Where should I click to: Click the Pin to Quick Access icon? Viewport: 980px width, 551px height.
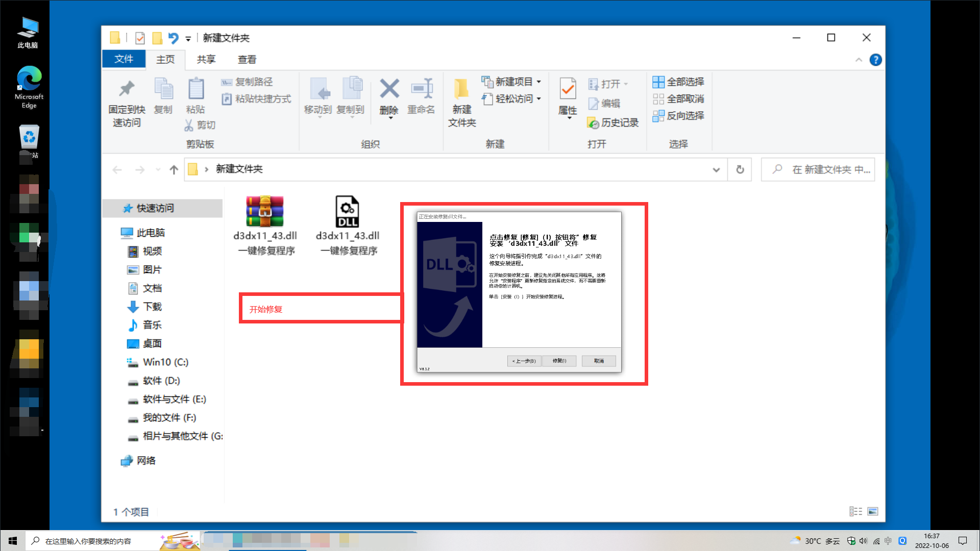tap(127, 90)
